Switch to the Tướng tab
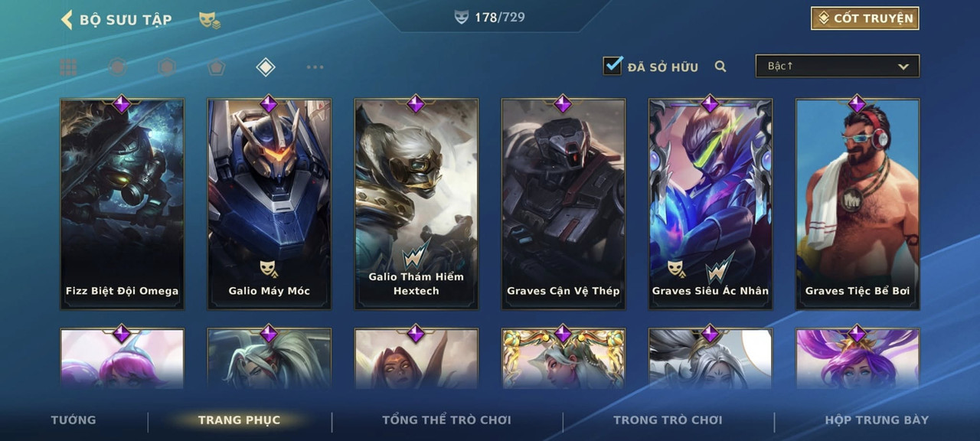This screenshot has height=441, width=980. [x=73, y=420]
